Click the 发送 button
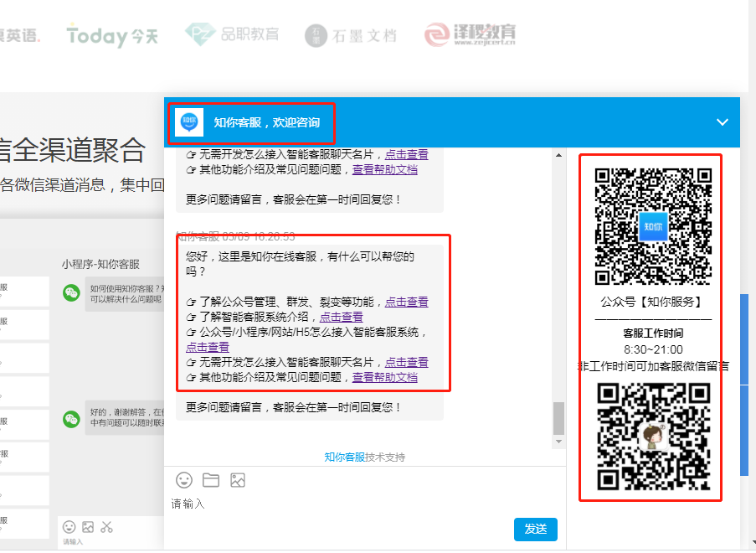Viewport: 756px width, 553px height. coord(536,530)
